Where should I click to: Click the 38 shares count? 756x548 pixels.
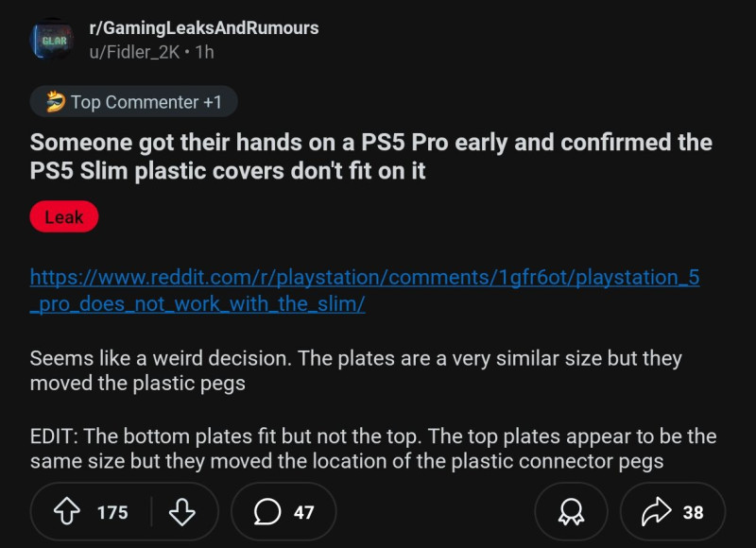pos(693,512)
